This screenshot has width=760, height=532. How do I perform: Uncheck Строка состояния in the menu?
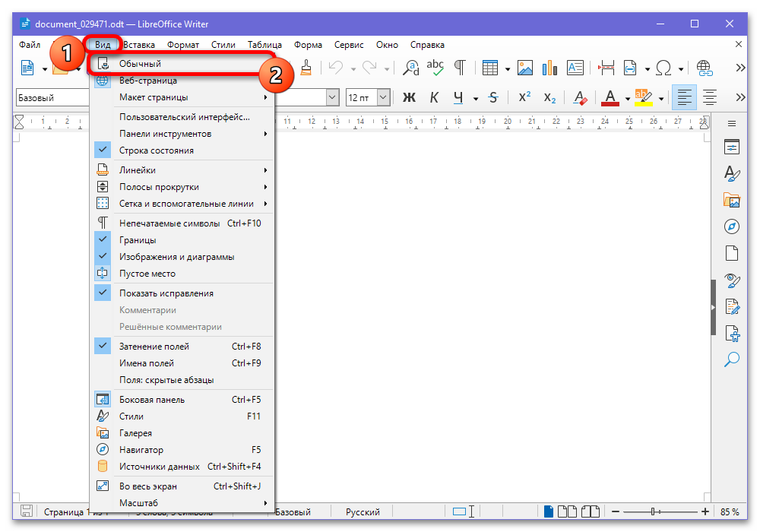click(x=182, y=150)
